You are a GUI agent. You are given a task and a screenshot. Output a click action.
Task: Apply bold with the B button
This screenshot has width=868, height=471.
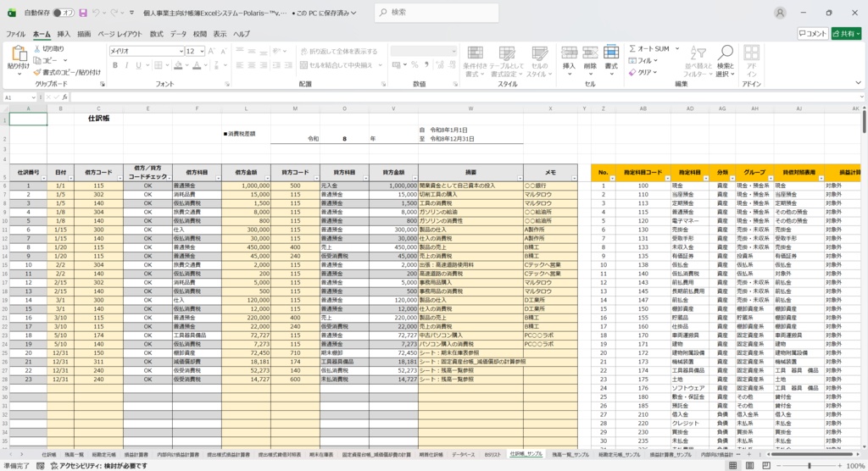pos(115,65)
